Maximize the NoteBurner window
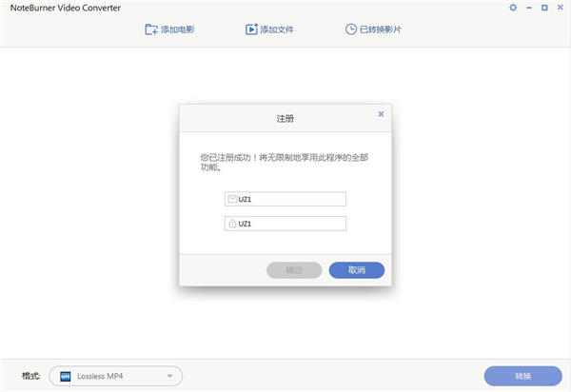 (544, 8)
